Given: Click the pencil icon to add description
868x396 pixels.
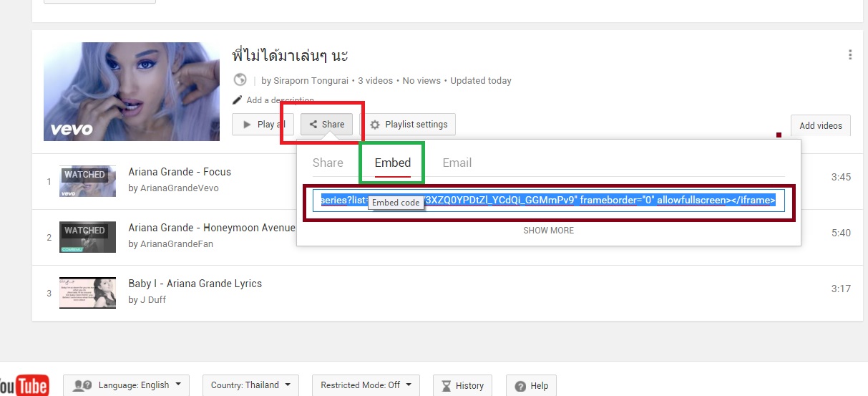Looking at the screenshot, I should (238, 100).
